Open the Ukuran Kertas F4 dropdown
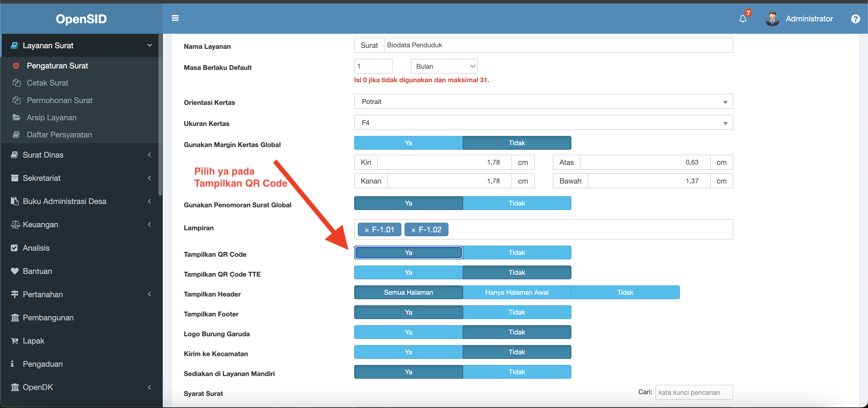 point(543,123)
